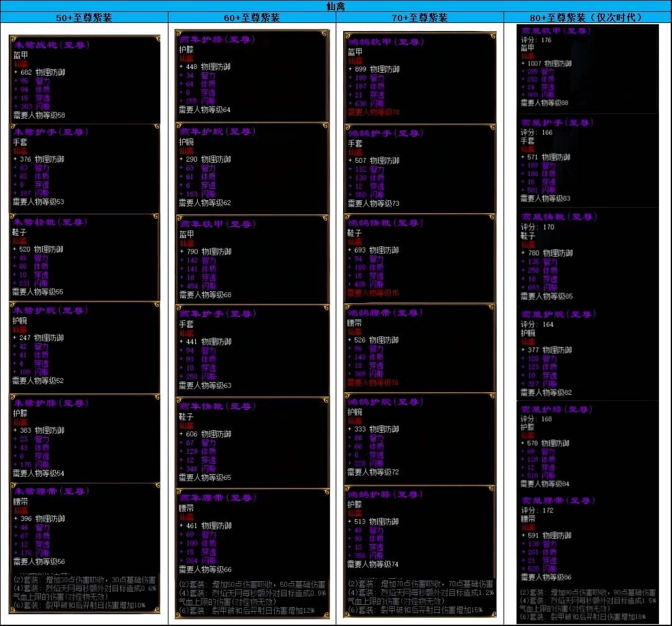Viewport: 672px width, 626px height.
Task: Select the 50+至尊紫装 column header
Action: 84,17
